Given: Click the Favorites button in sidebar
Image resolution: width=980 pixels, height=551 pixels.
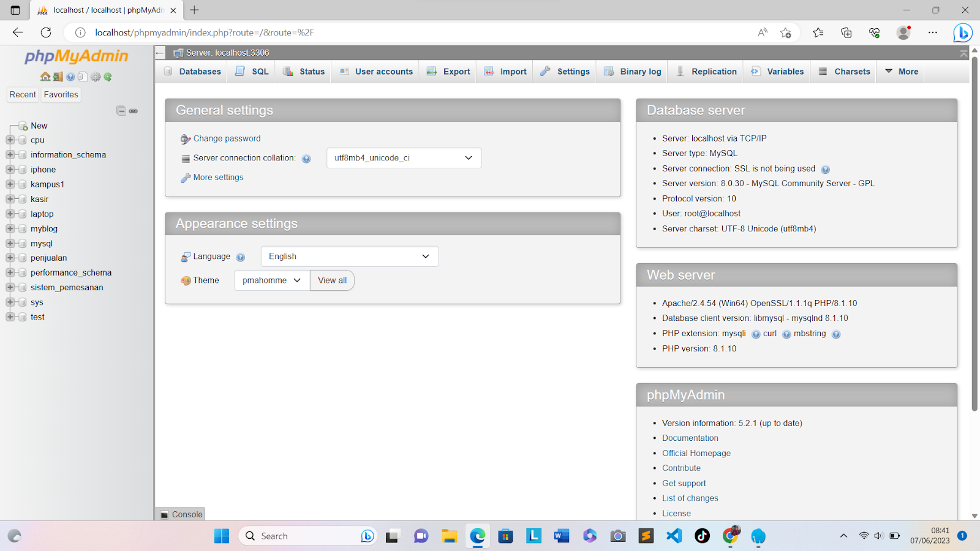Looking at the screenshot, I should click(61, 94).
